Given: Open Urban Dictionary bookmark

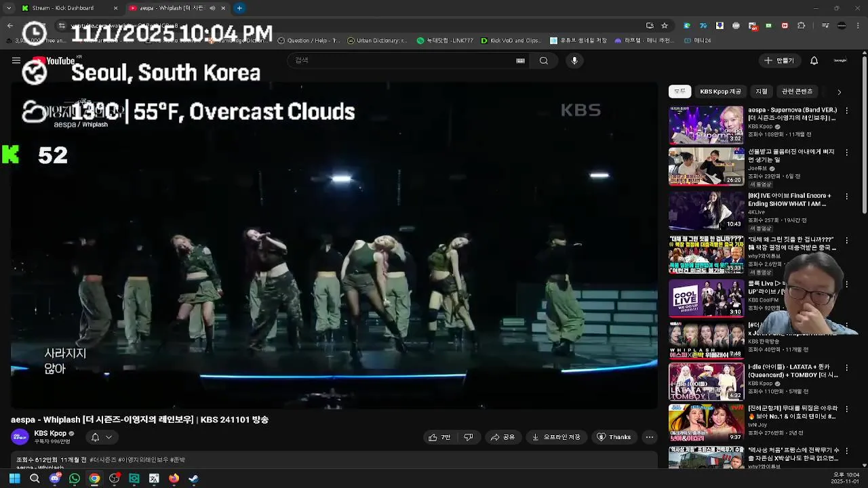Looking at the screenshot, I should click(x=377, y=41).
